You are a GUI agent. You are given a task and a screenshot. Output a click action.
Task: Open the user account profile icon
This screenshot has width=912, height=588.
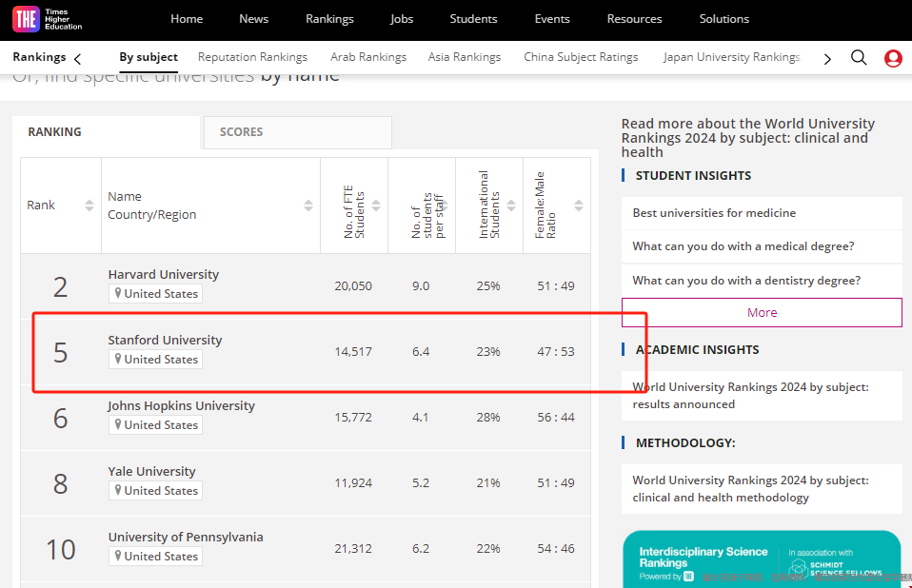click(893, 58)
